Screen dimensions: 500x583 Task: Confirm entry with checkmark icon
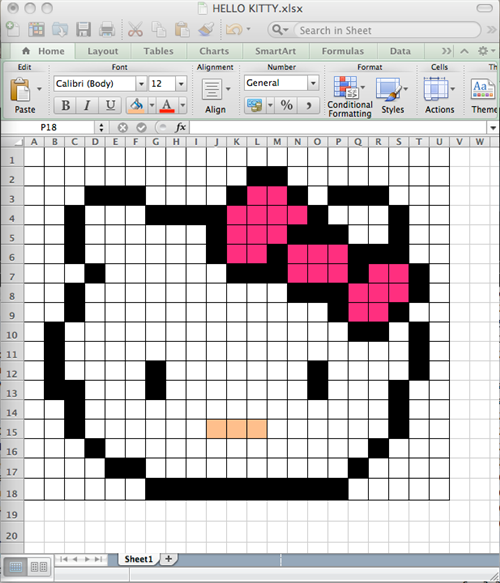pos(141,128)
